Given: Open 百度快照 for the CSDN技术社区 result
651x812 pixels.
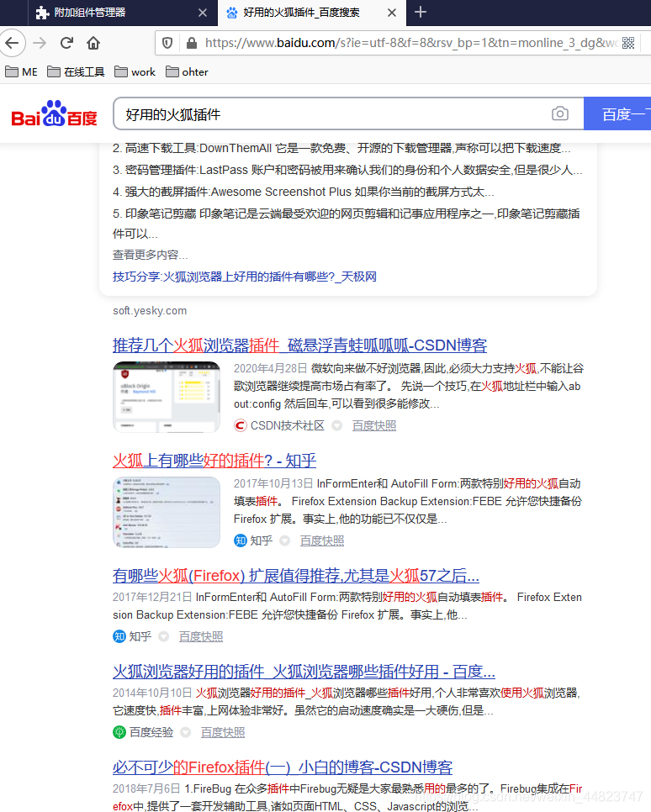Looking at the screenshot, I should (374, 425).
